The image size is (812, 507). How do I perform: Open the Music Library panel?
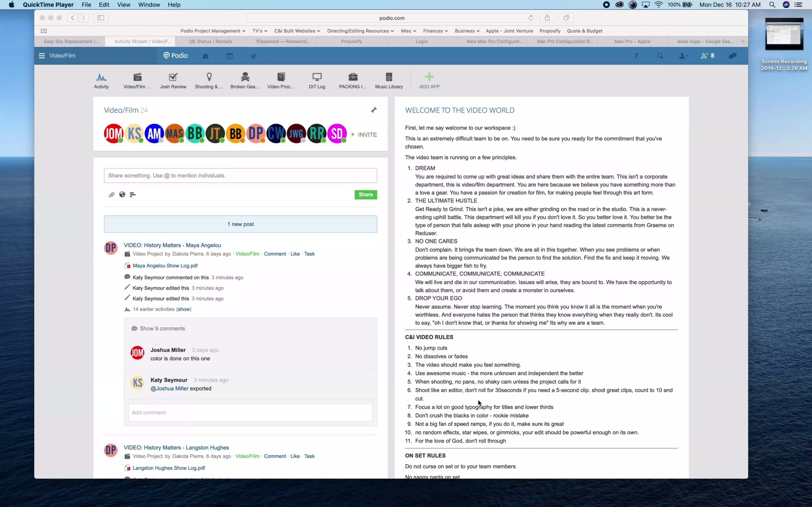(x=389, y=80)
